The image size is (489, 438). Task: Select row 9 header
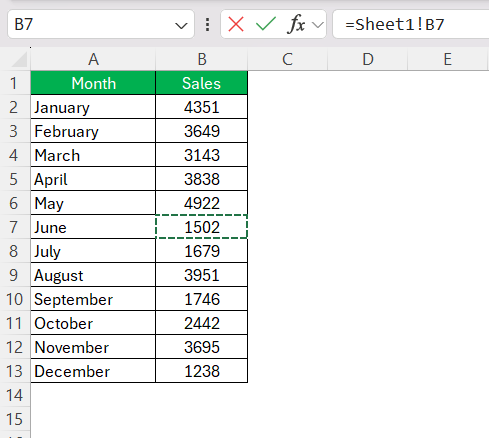(15, 275)
